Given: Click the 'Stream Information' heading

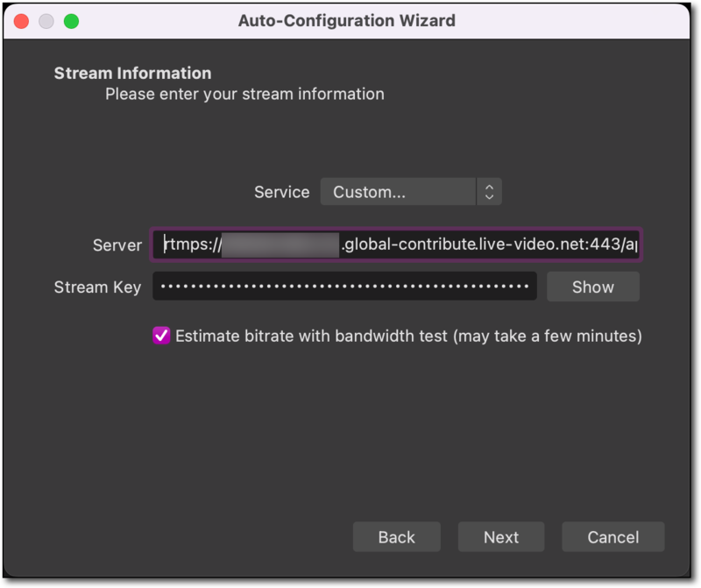Looking at the screenshot, I should [x=132, y=73].
